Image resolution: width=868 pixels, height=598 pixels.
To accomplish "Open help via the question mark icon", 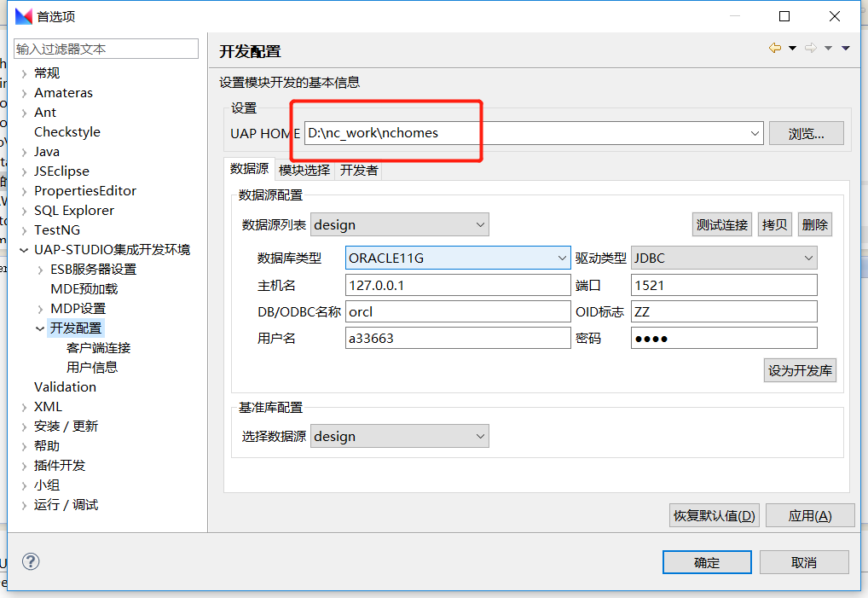I will point(31,561).
